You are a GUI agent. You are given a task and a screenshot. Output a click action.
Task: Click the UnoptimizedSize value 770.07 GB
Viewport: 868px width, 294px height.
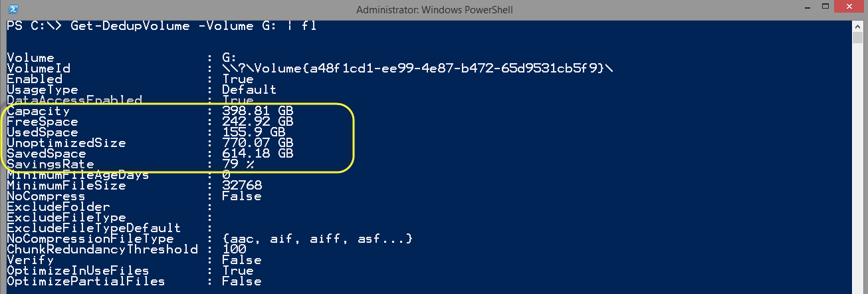point(258,143)
